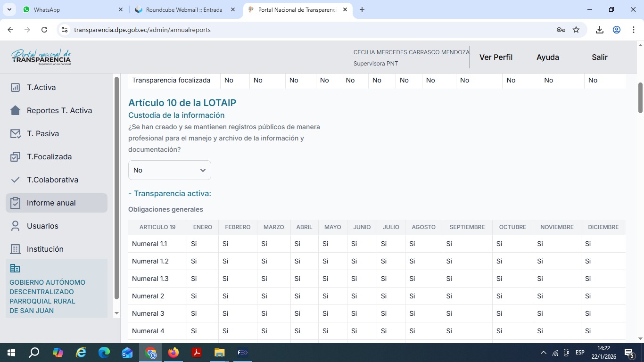The width and height of the screenshot is (644, 362).
Task: Click the Institución building icon
Action: (x=16, y=249)
